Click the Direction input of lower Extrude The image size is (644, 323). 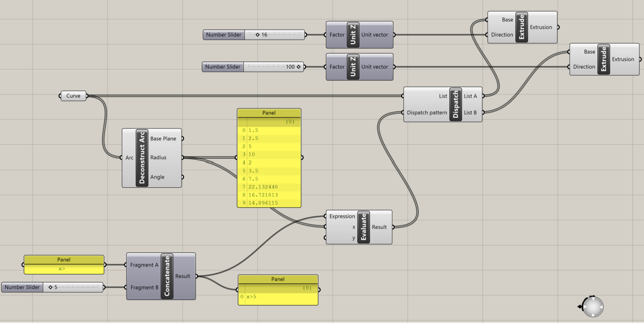click(584, 67)
